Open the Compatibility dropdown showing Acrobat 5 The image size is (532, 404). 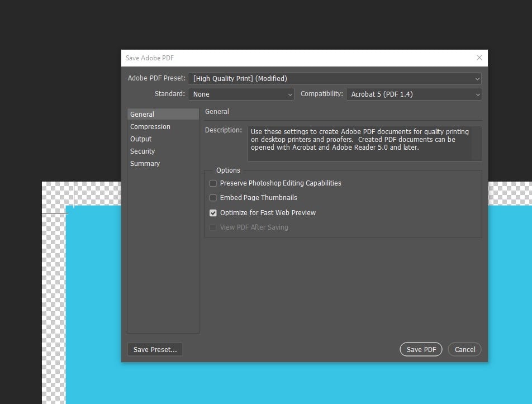pos(414,94)
